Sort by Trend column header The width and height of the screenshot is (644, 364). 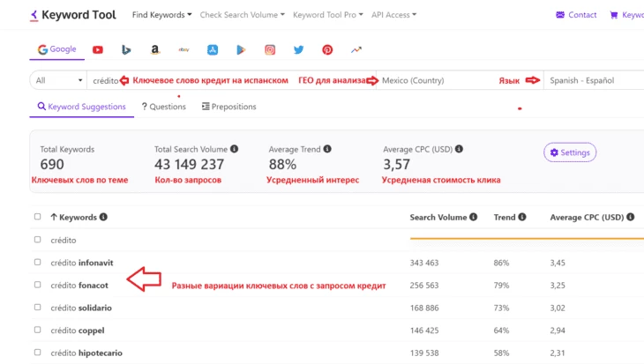point(505,217)
